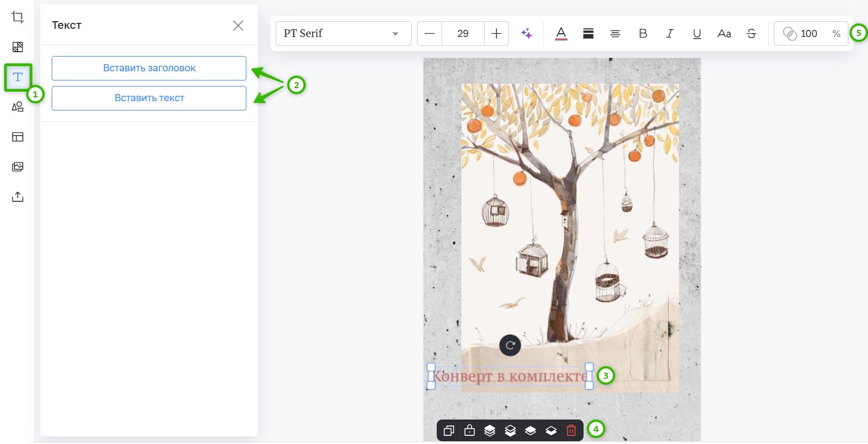Click the two-layer icon with filled bottom

[551, 430]
